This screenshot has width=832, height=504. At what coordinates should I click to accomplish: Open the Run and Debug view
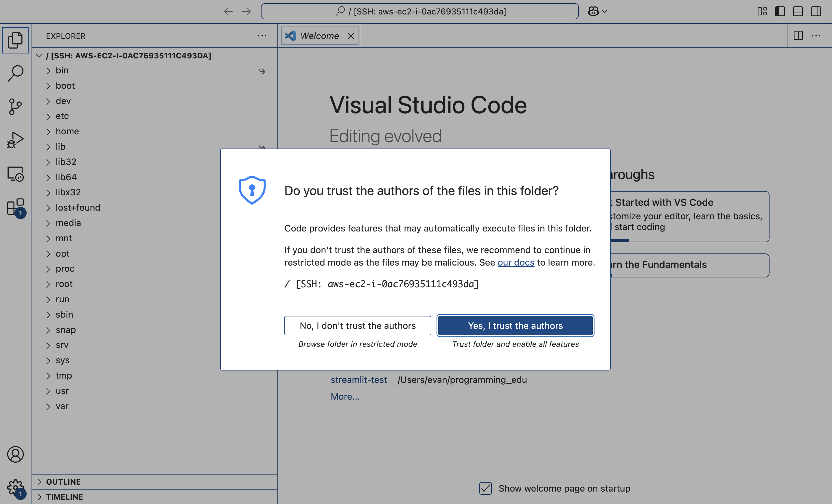[x=16, y=140]
